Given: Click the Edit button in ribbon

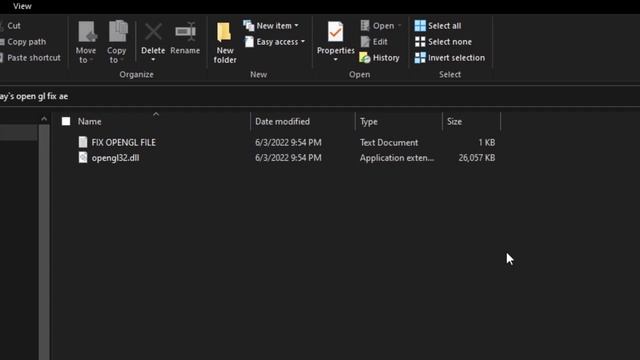Looking at the screenshot, I should point(374,42).
